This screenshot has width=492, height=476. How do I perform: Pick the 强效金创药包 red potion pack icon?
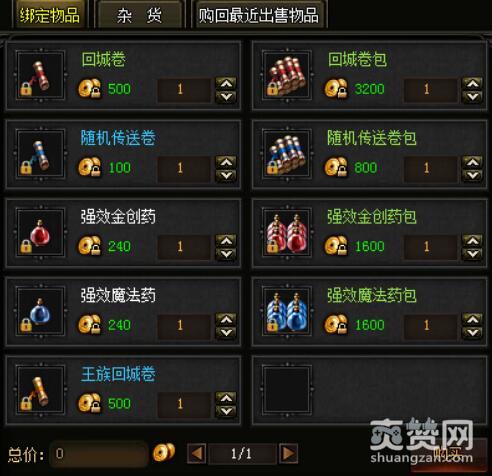pyautogui.click(x=287, y=233)
